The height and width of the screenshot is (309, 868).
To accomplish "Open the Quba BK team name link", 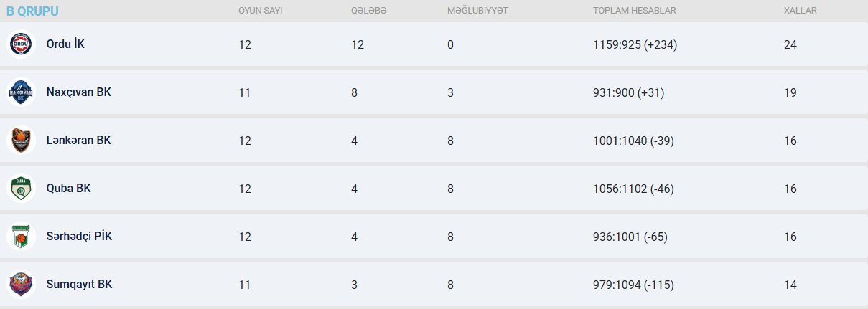I will coord(68,189).
